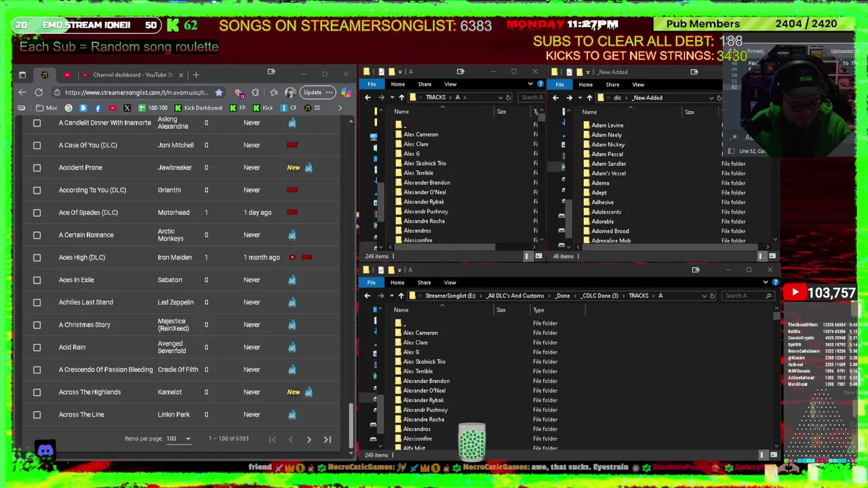Viewport: 868px width, 488px height.
Task: Open the Discord icon below the songlist
Action: pos(45,450)
